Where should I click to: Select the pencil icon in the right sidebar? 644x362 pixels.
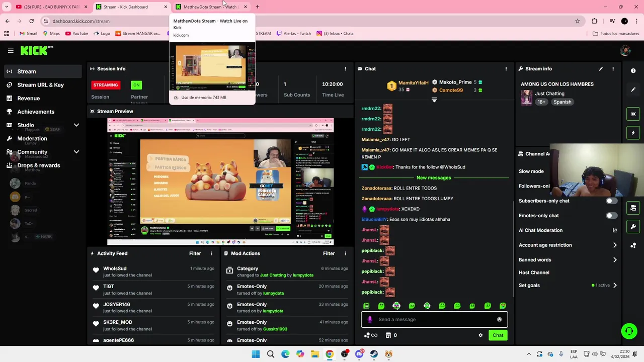[x=633, y=89]
